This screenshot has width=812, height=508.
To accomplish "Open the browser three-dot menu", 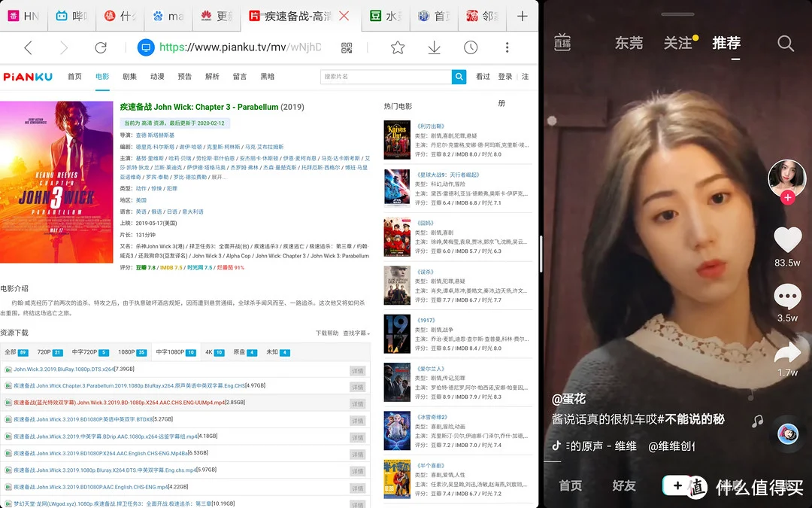I will point(507,47).
